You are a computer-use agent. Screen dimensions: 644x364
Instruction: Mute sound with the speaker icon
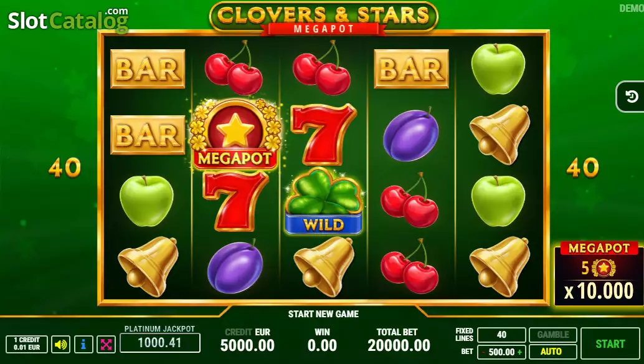click(61, 344)
